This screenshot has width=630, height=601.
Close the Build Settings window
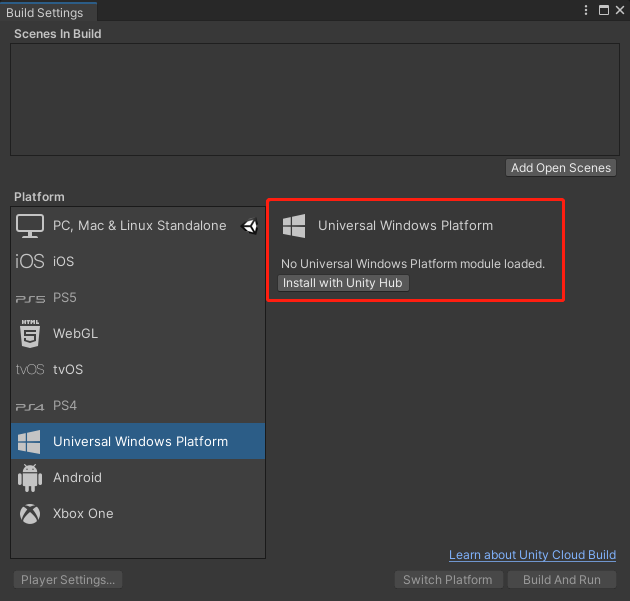coord(620,10)
